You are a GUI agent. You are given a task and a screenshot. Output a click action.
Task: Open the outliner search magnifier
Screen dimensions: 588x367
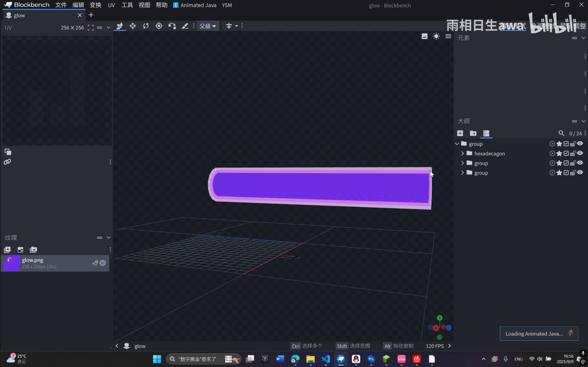click(561, 133)
